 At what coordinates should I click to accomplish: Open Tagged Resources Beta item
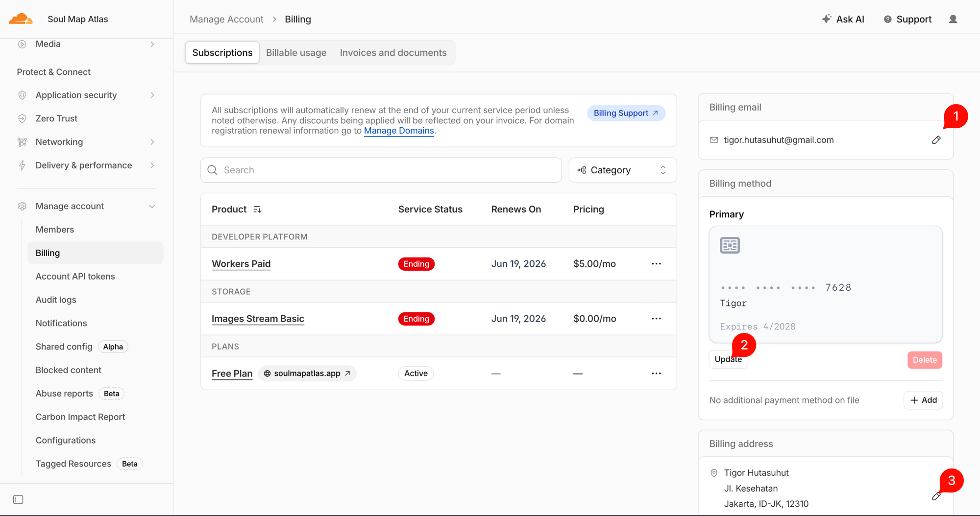pos(89,464)
